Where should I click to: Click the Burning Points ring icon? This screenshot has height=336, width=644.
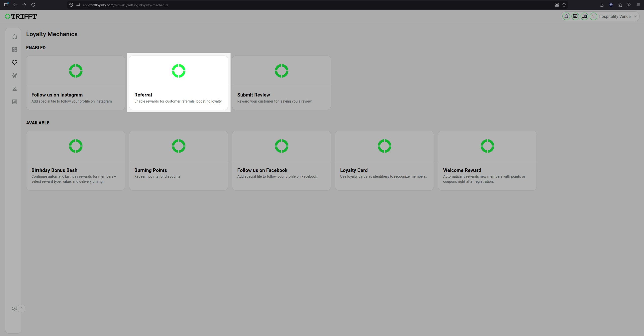click(x=179, y=146)
